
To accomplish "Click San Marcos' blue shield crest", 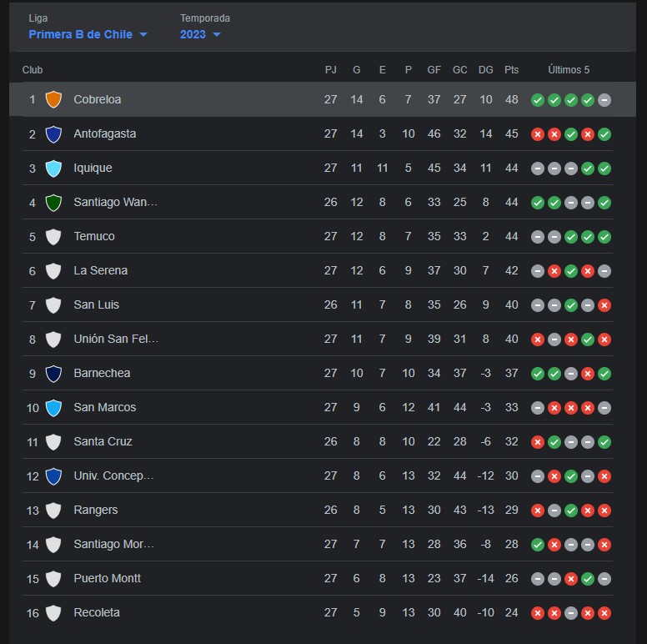I will click(x=53, y=408).
